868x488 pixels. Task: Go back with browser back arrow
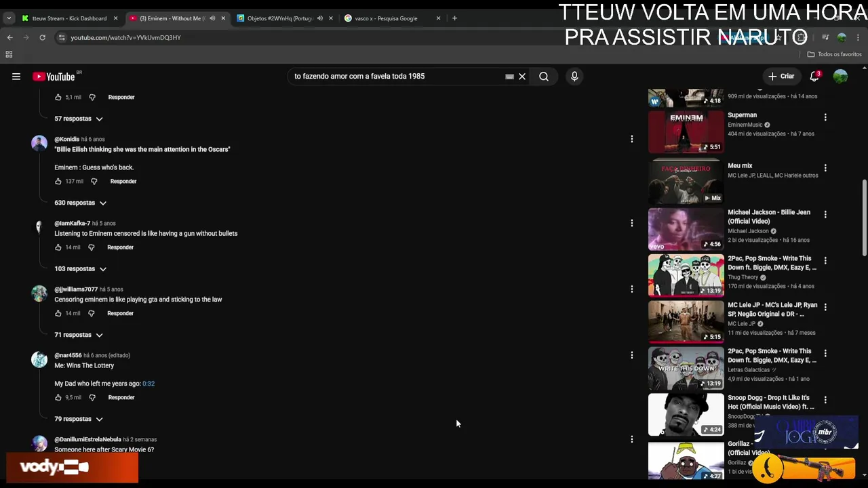[9, 37]
